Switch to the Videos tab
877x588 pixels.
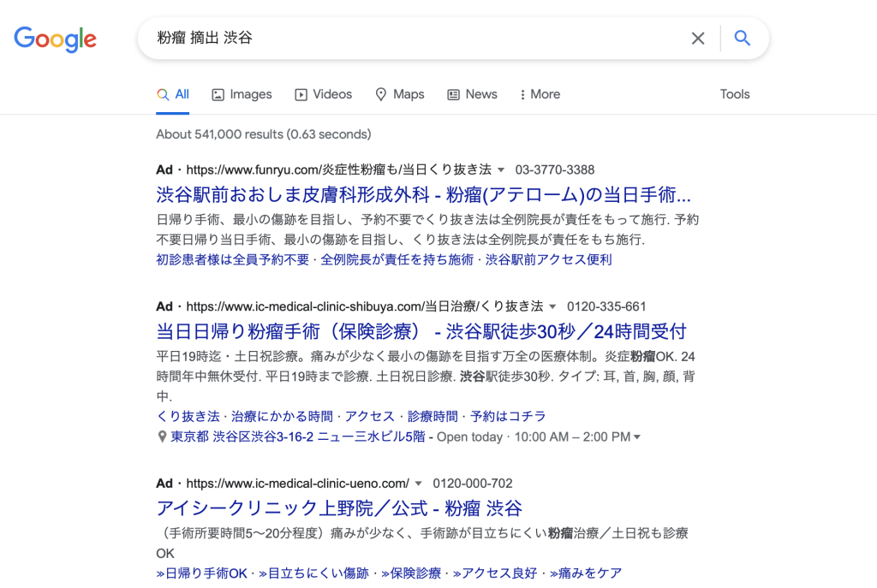click(x=323, y=94)
